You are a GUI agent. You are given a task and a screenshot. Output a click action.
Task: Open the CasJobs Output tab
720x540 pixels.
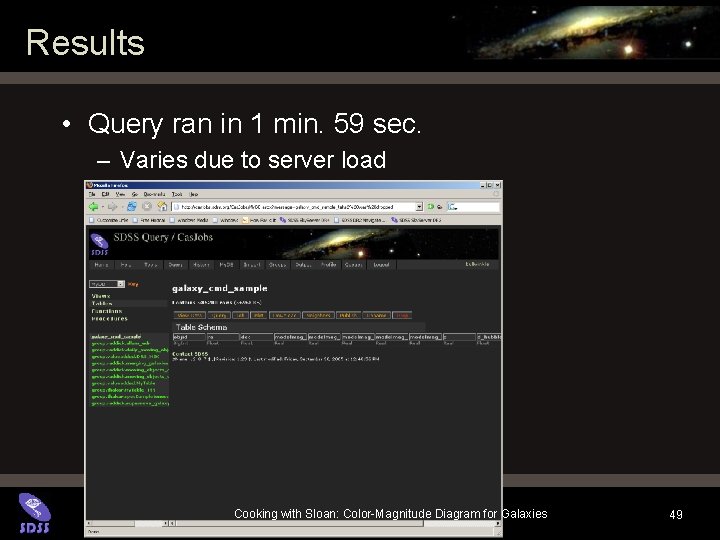point(303,264)
